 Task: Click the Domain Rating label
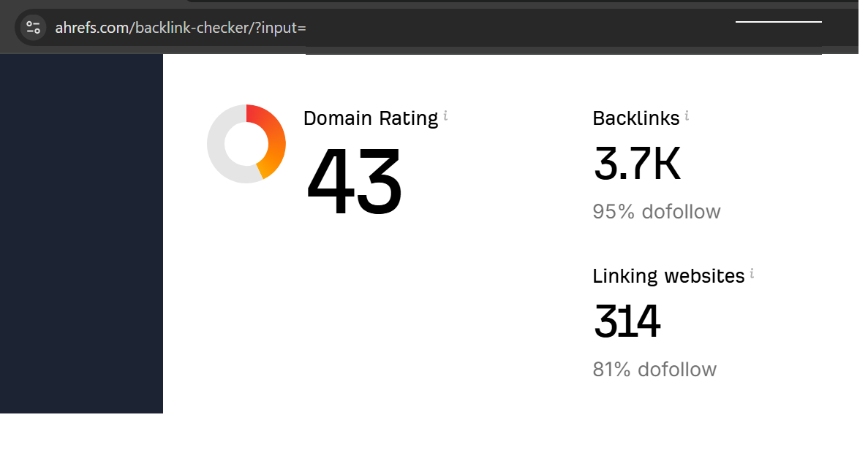click(371, 118)
